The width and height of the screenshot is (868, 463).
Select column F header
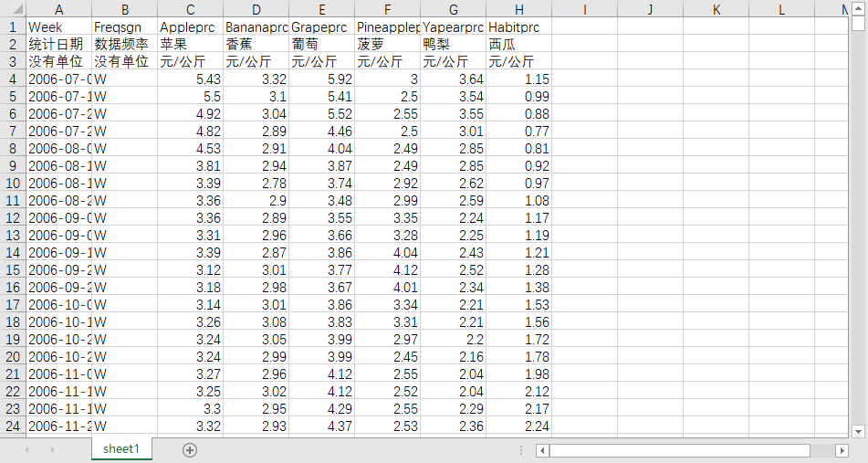pyautogui.click(x=388, y=9)
